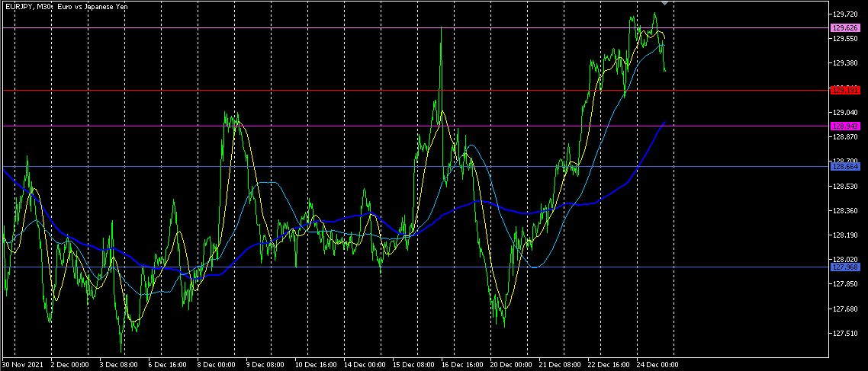Click the 129.550 price scale value

coord(845,39)
